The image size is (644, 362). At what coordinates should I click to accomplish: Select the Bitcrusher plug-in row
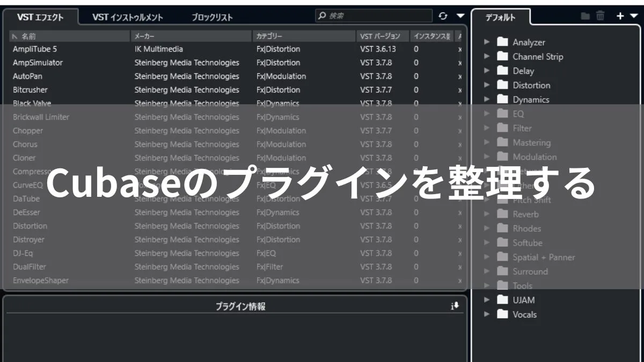236,90
